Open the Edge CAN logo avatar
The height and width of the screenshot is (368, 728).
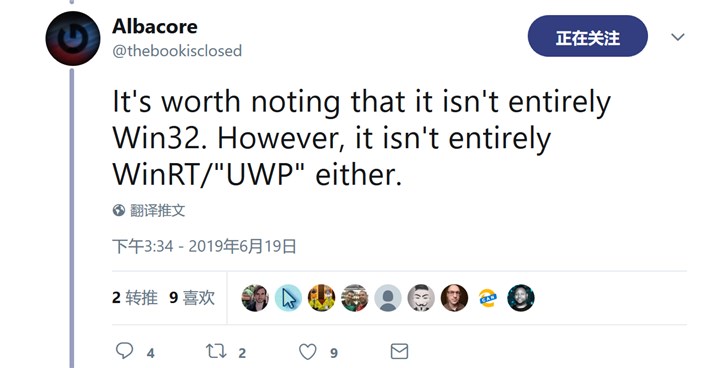[x=488, y=298]
